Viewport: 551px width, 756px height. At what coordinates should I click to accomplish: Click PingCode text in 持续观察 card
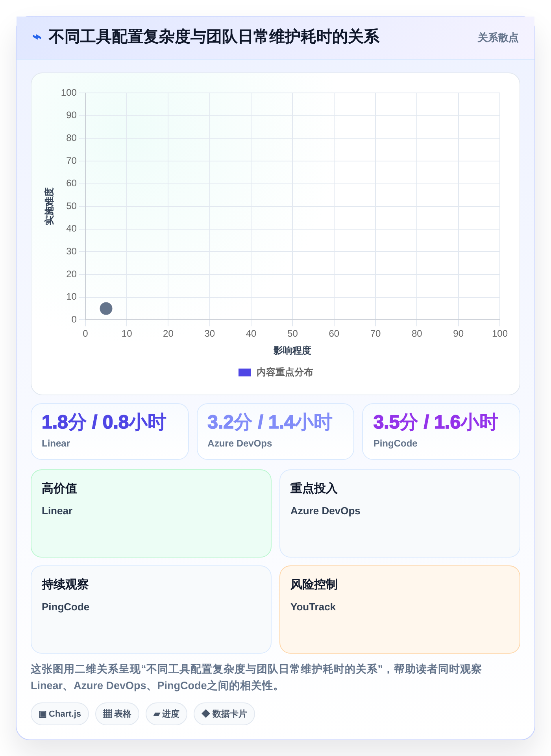click(x=65, y=607)
